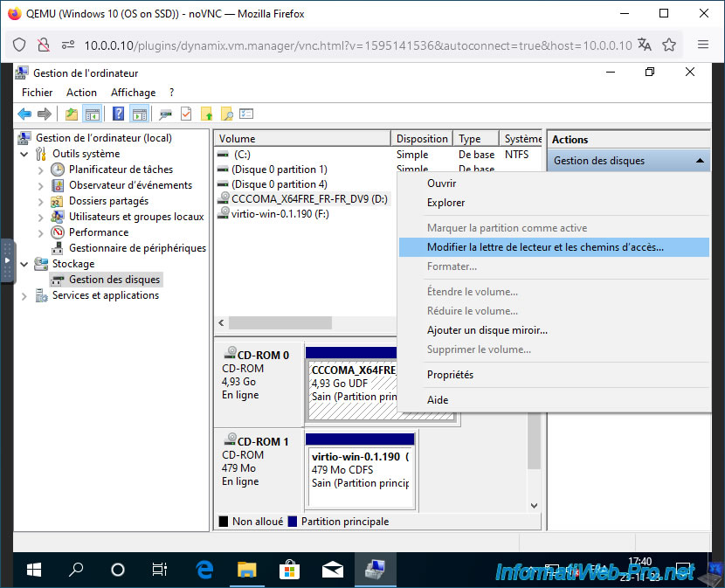The width and height of the screenshot is (725, 588).
Task: Collapse the Outils système tree node
Action: click(x=24, y=154)
